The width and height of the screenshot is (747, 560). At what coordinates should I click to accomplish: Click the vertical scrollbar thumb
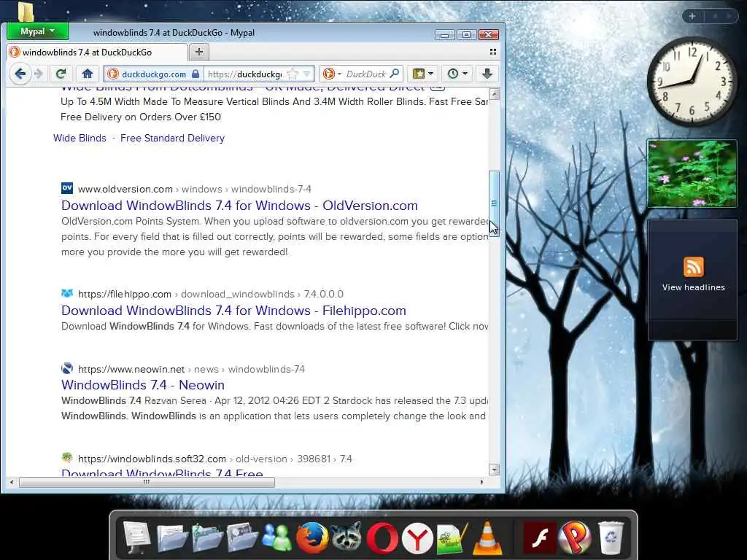coord(494,203)
